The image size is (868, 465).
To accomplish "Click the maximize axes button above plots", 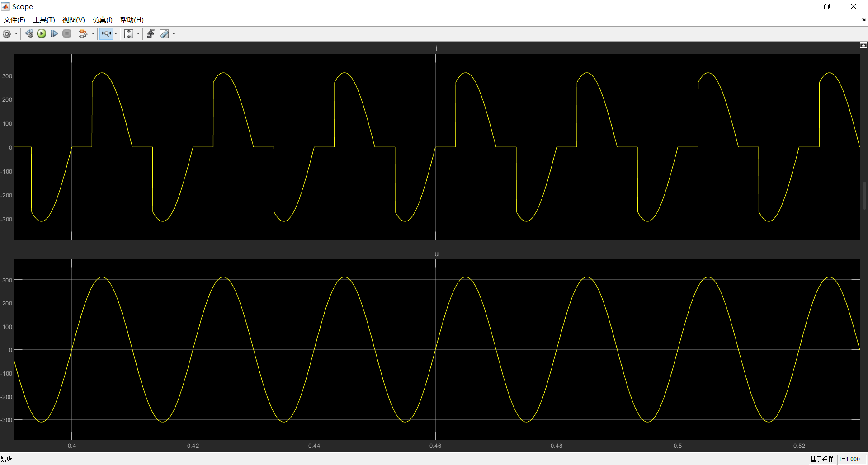I will point(863,45).
